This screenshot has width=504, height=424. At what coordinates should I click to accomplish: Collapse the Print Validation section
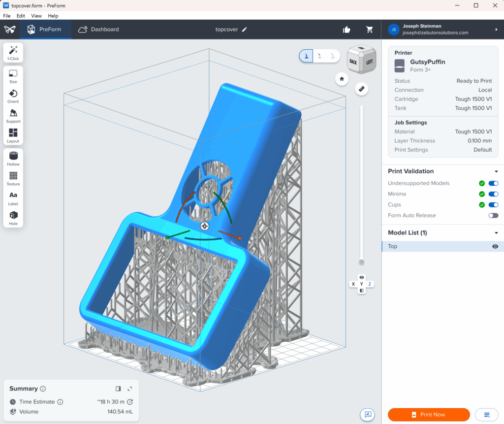pos(496,171)
